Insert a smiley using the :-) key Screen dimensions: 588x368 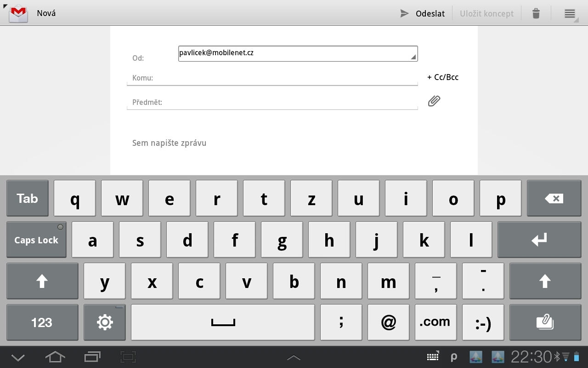click(483, 322)
